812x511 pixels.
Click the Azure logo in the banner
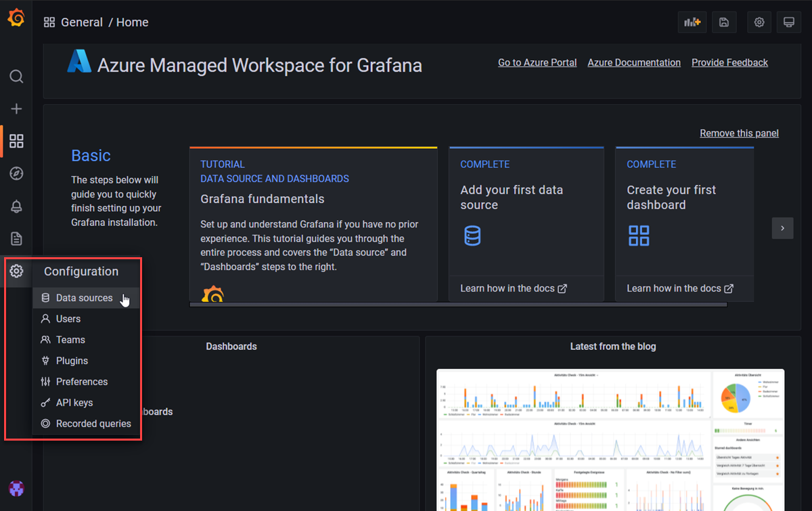(79, 61)
